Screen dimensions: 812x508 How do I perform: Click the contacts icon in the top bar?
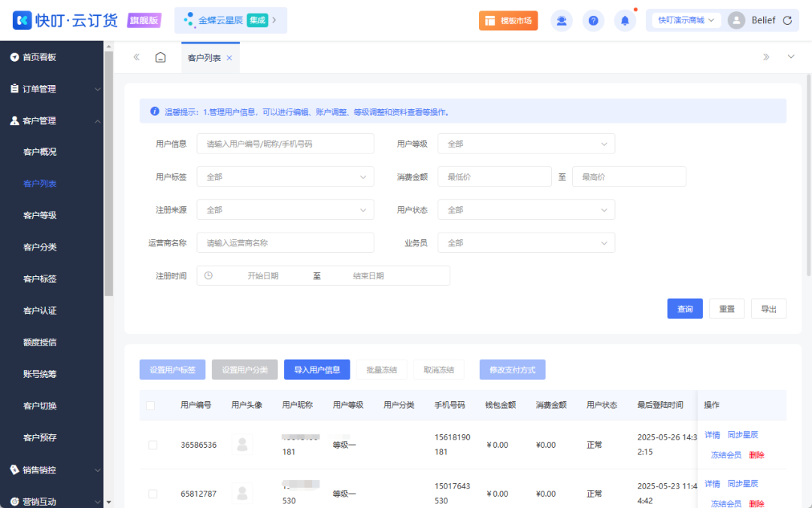[x=562, y=20]
